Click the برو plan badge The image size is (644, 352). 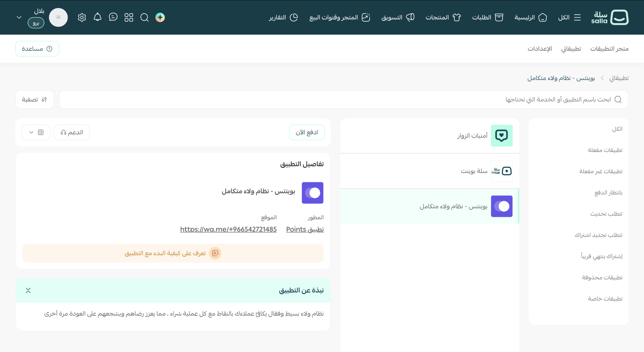tap(36, 23)
